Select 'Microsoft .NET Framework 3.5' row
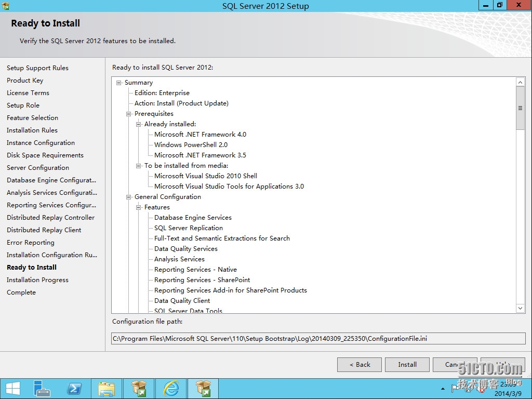Image resolution: width=532 pixels, height=399 pixels. point(200,155)
